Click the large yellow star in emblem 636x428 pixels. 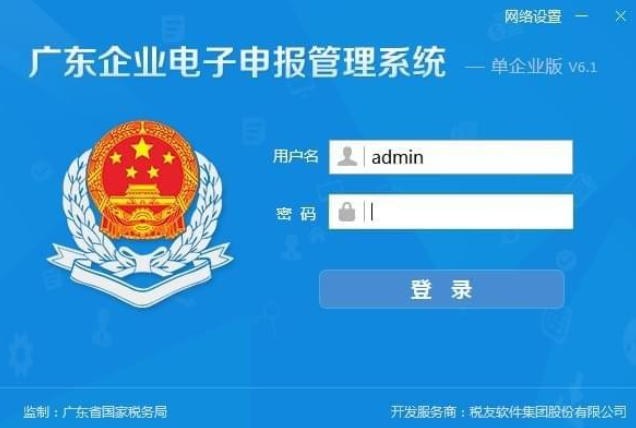coord(142,148)
